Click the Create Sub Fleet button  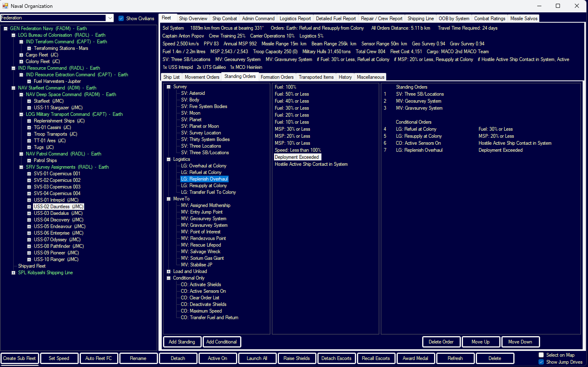[x=19, y=358]
